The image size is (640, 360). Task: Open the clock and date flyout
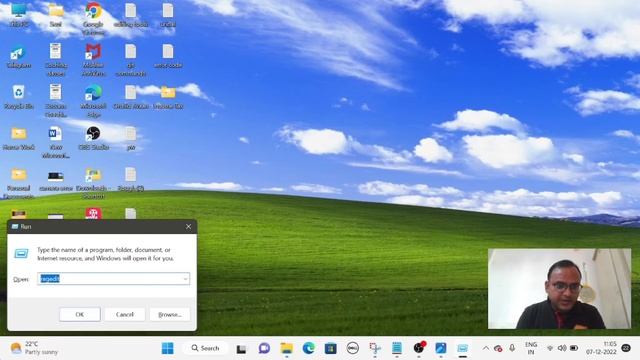tap(602, 348)
